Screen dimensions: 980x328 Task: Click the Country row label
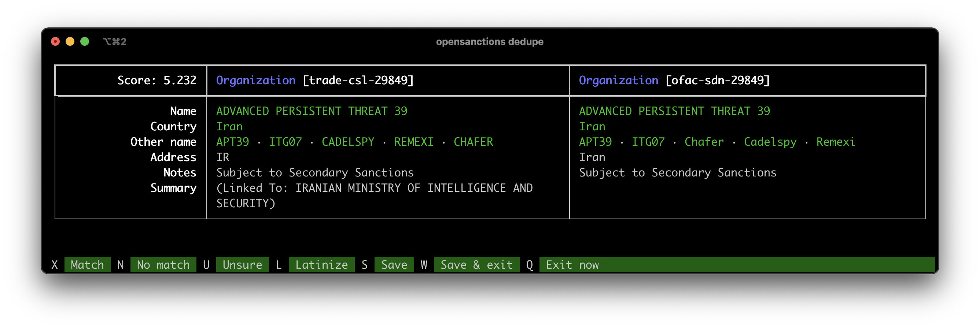tap(173, 127)
